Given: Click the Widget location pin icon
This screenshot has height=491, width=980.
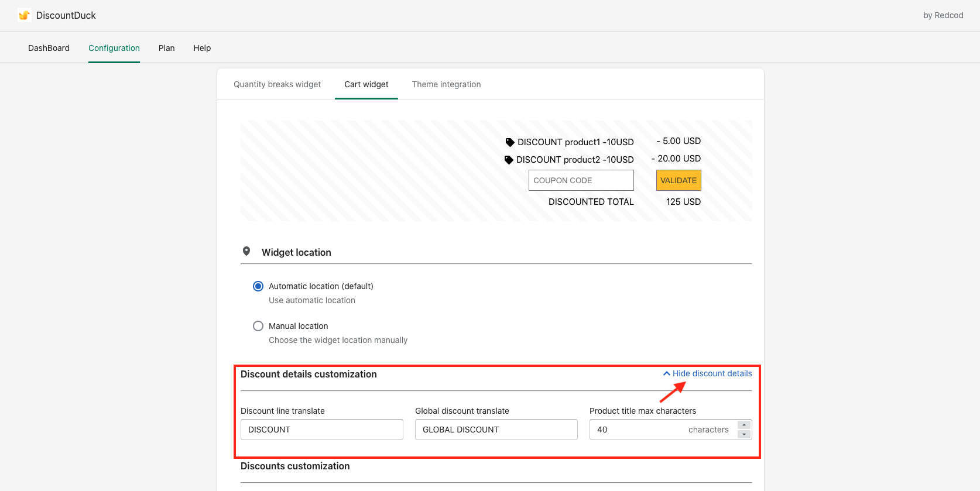Looking at the screenshot, I should pyautogui.click(x=246, y=252).
